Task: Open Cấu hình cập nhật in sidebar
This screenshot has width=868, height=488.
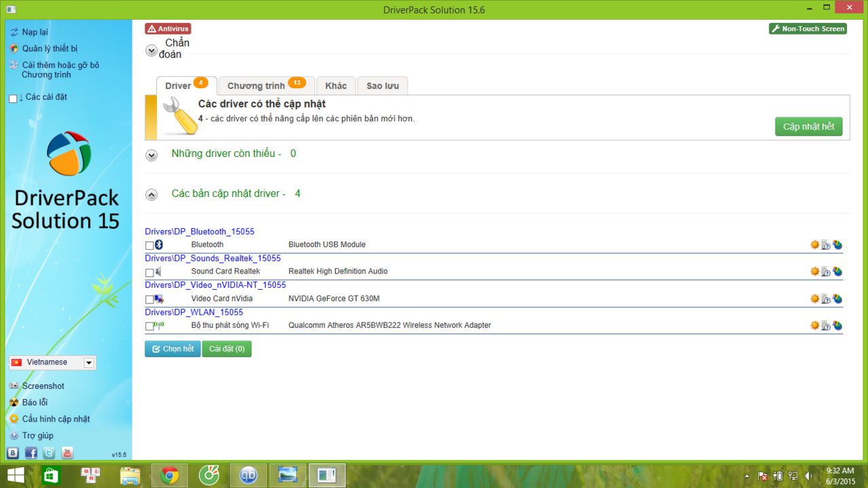Action: 56,419
